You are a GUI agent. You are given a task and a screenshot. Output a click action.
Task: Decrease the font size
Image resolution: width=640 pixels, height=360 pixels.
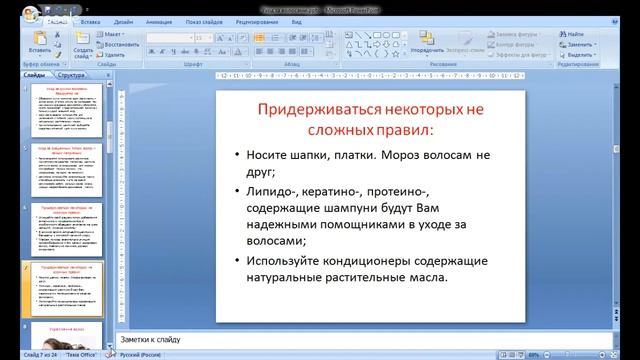230,38
